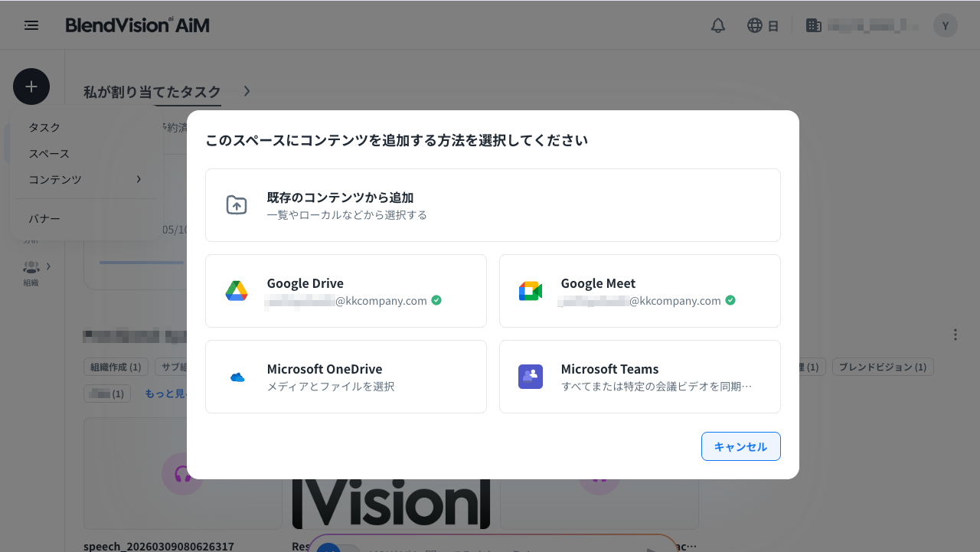980x552 pixels.
Task: Open the notifications bell
Action: (x=718, y=25)
